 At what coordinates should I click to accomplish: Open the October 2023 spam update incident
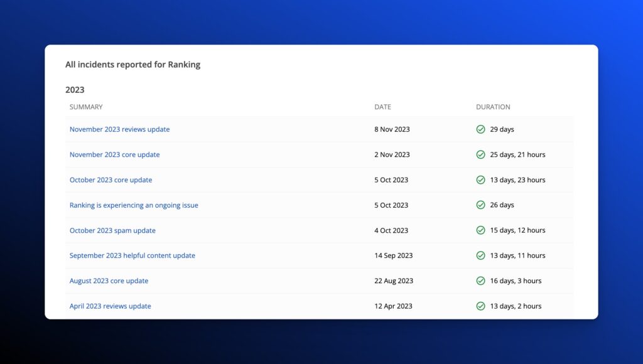pos(112,230)
